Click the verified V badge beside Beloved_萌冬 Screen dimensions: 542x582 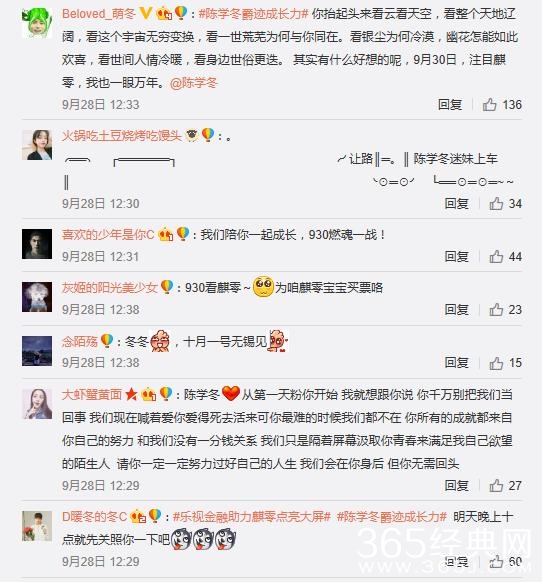(146, 13)
